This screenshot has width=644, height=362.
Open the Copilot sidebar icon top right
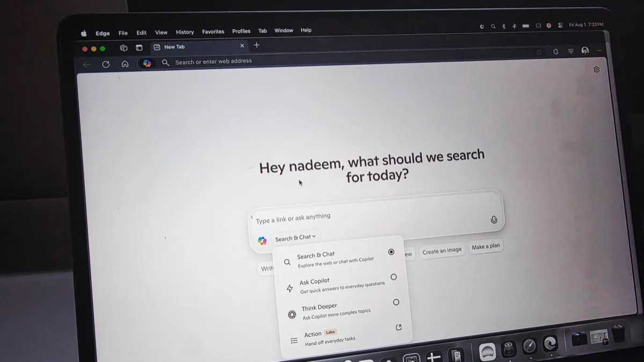(584, 51)
